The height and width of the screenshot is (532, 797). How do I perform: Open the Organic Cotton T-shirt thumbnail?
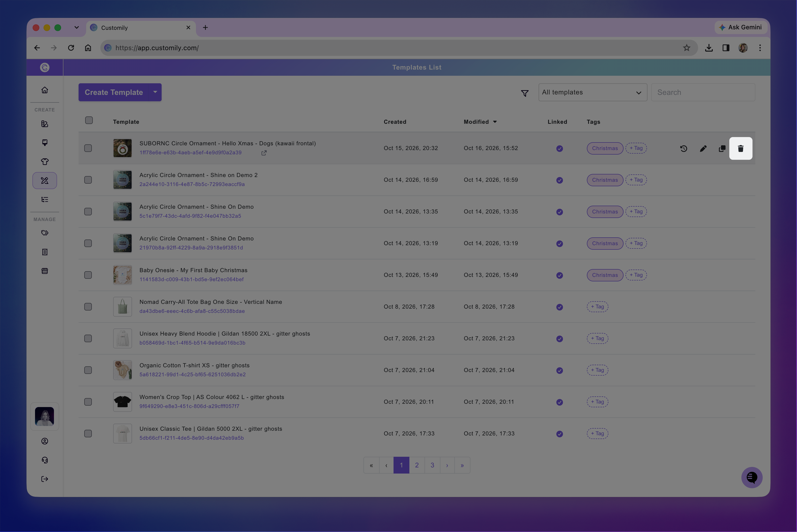123,370
